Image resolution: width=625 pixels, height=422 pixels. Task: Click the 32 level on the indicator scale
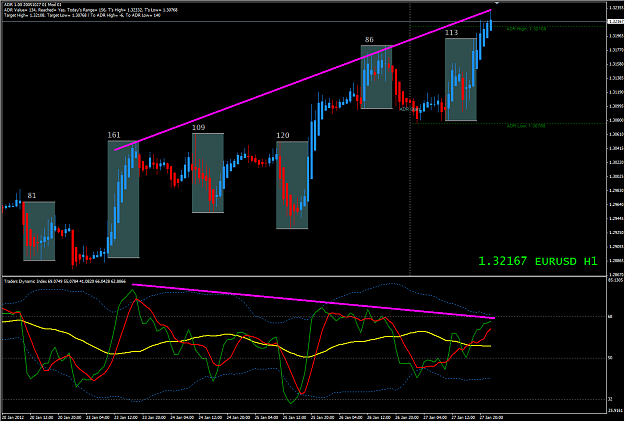pyautogui.click(x=611, y=399)
